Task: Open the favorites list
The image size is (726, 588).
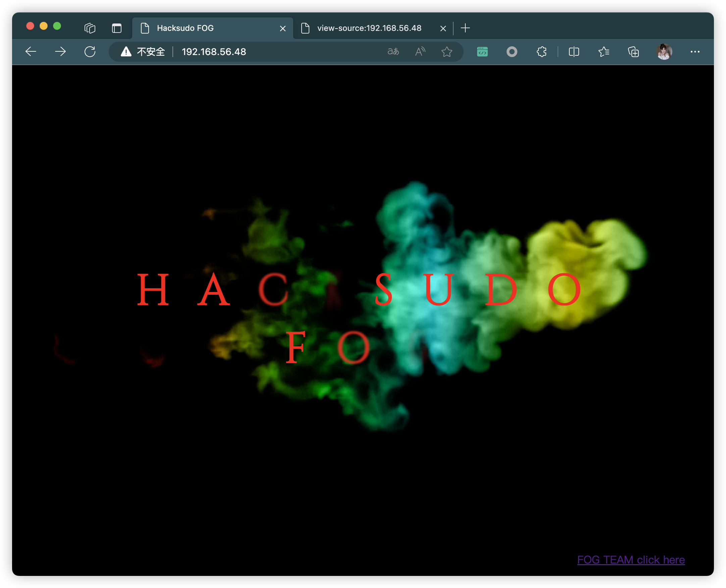Action: tap(604, 51)
